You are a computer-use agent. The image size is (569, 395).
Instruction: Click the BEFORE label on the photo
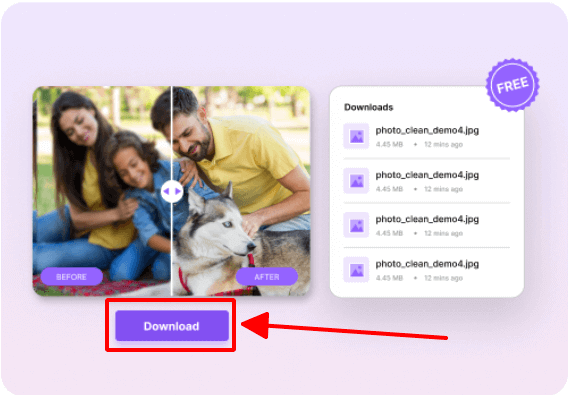[71, 277]
